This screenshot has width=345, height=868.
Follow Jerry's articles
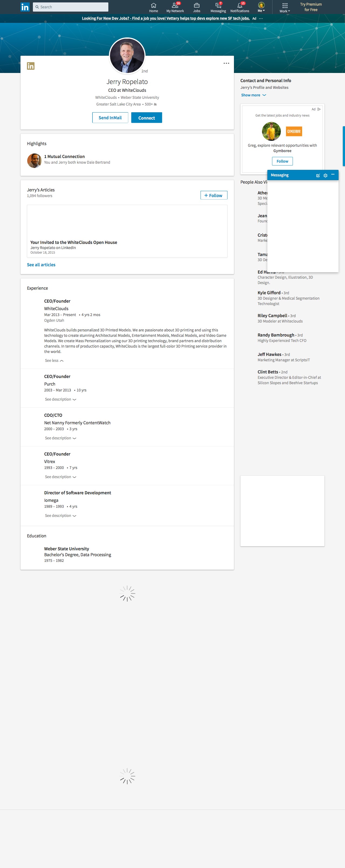214,195
